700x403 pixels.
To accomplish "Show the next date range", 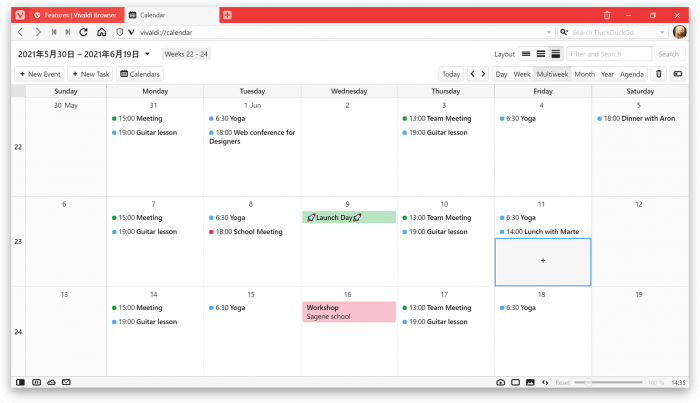I will [x=483, y=74].
